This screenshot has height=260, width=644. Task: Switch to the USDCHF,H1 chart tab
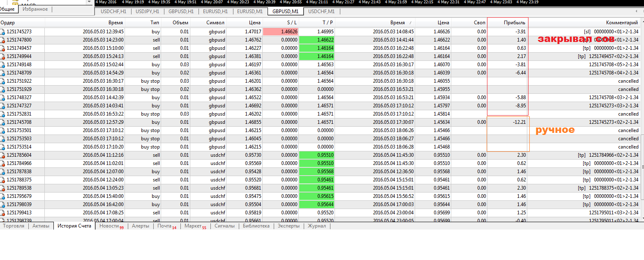click(x=113, y=12)
